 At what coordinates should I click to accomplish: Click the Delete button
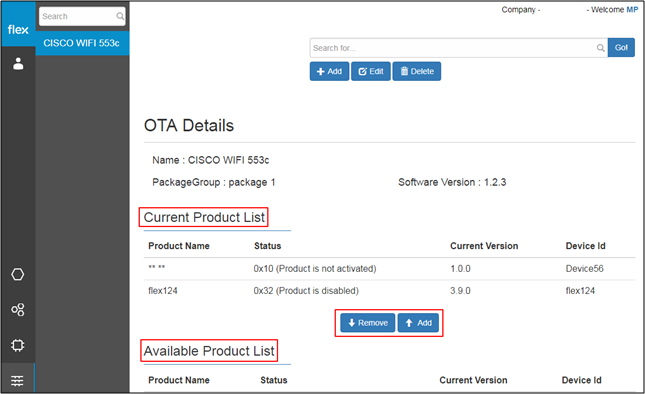click(417, 72)
